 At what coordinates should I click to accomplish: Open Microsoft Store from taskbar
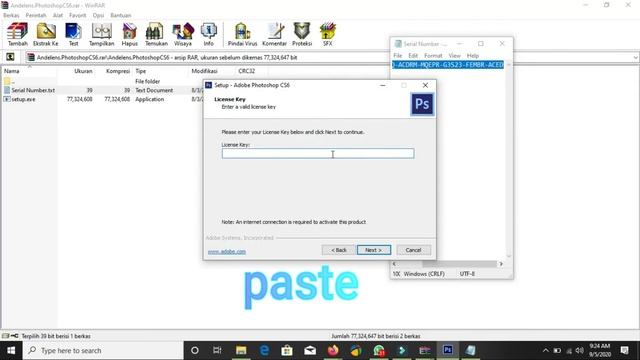click(x=287, y=350)
